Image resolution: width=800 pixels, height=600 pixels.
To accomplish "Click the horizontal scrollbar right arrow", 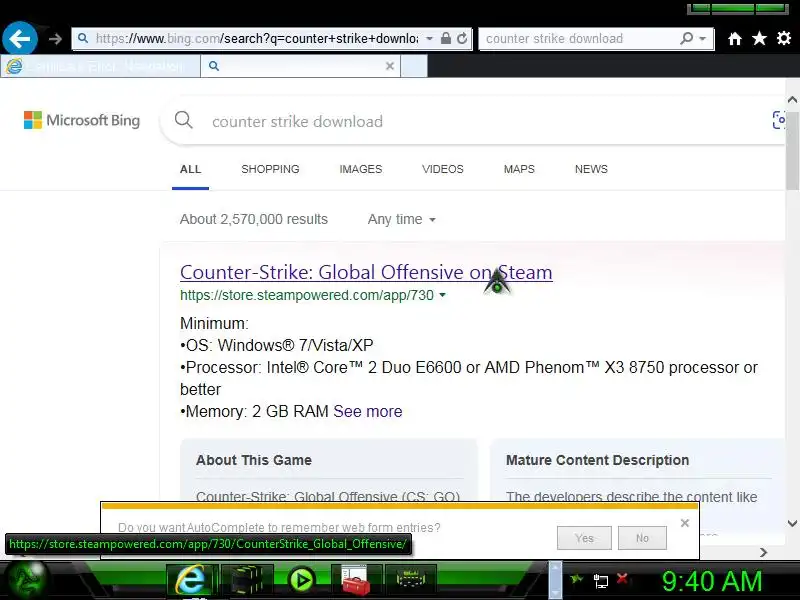I will pos(764,553).
